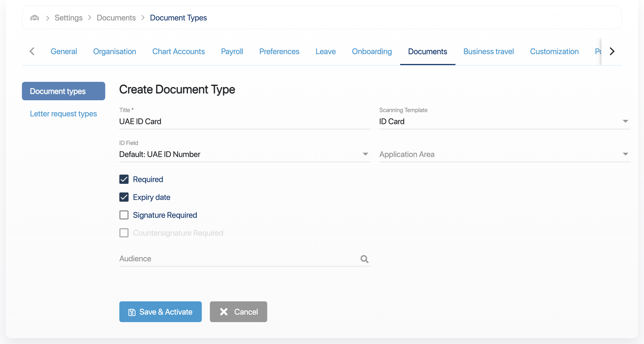Click the Documents breadcrumb link
Screen dimensions: 644x344
pyautogui.click(x=116, y=18)
